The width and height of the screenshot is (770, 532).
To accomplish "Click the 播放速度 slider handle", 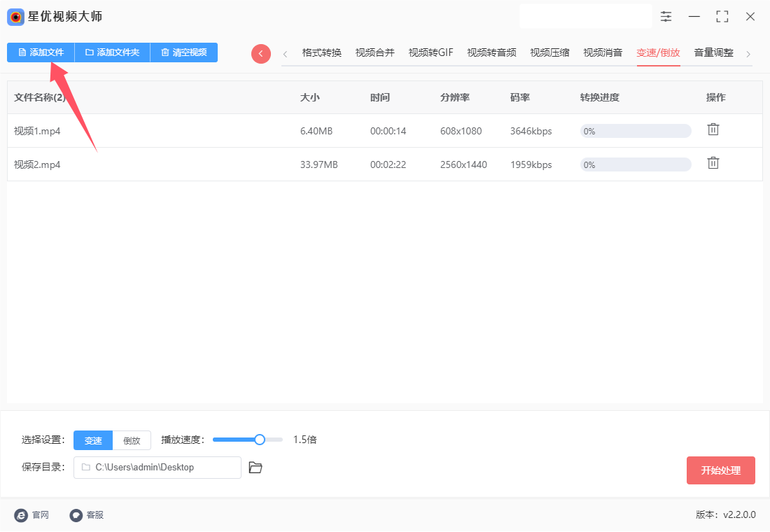I will pos(260,439).
